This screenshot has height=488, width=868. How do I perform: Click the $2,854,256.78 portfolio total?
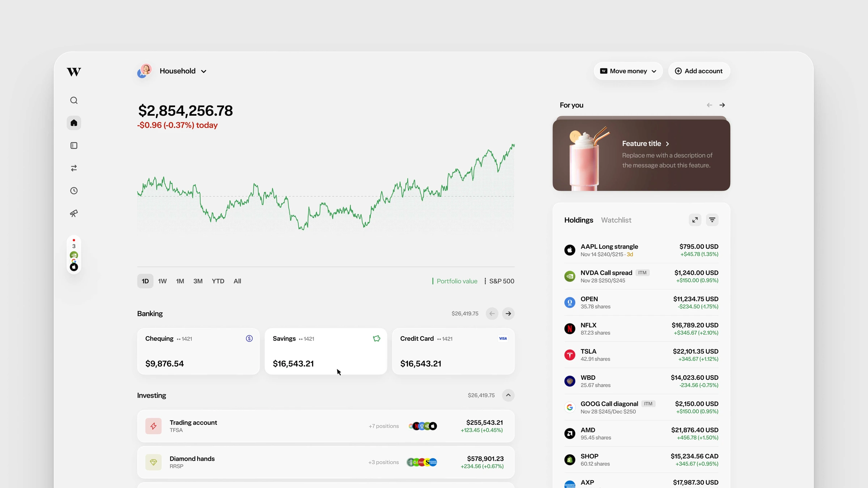pos(185,111)
